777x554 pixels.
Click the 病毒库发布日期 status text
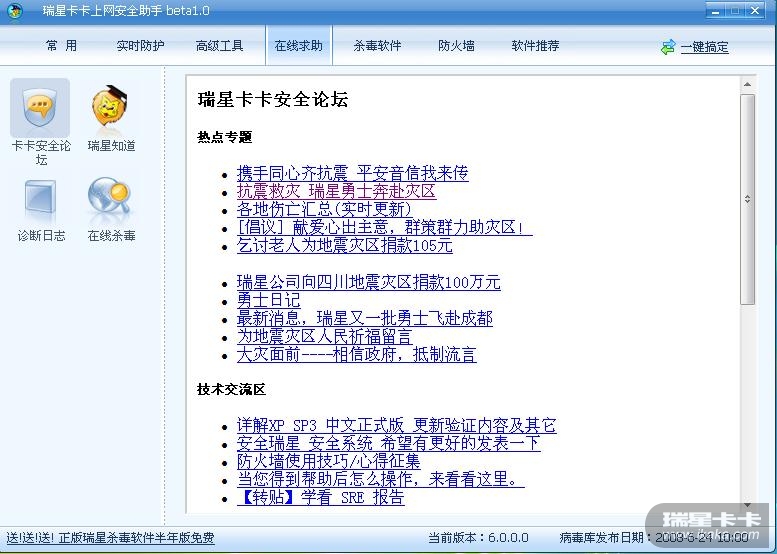(x=654, y=538)
